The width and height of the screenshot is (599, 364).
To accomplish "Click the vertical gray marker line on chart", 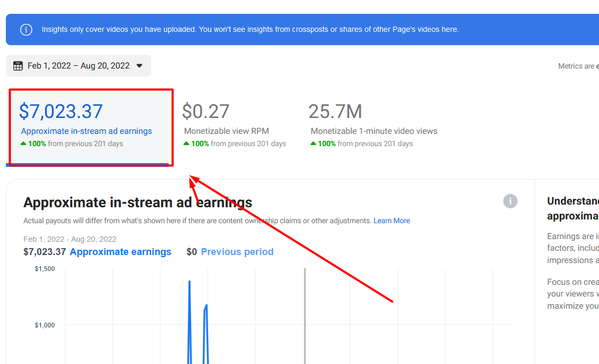I will point(305,316).
